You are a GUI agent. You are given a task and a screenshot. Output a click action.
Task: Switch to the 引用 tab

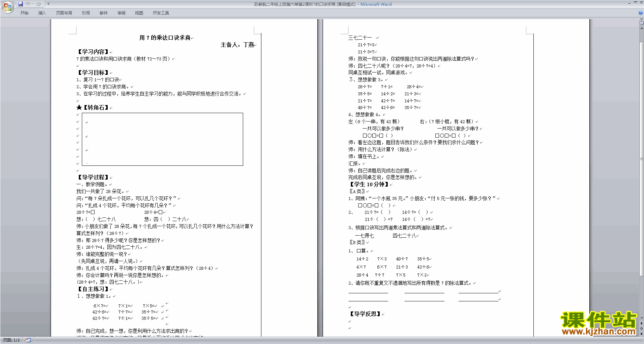click(86, 13)
